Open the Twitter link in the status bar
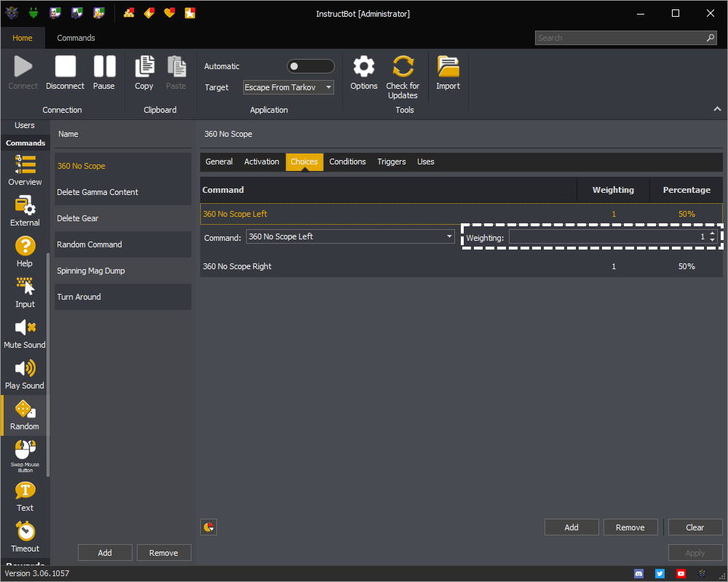 (660, 574)
